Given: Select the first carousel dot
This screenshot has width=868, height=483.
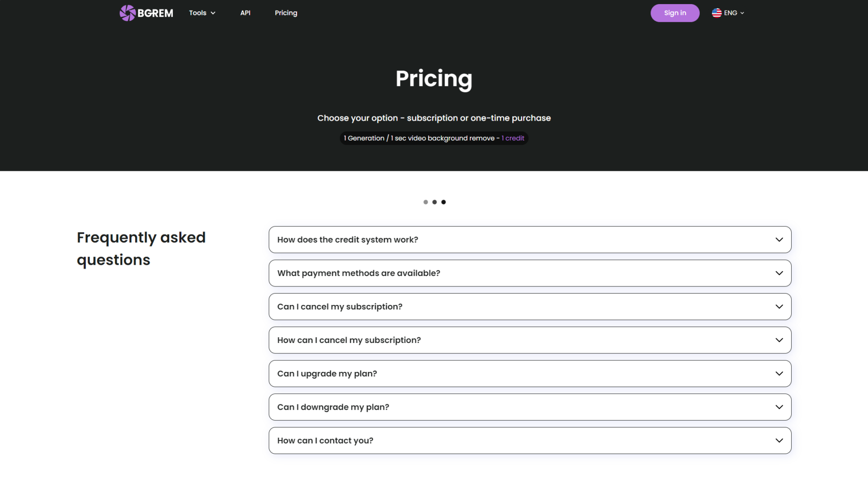Looking at the screenshot, I should [425, 202].
